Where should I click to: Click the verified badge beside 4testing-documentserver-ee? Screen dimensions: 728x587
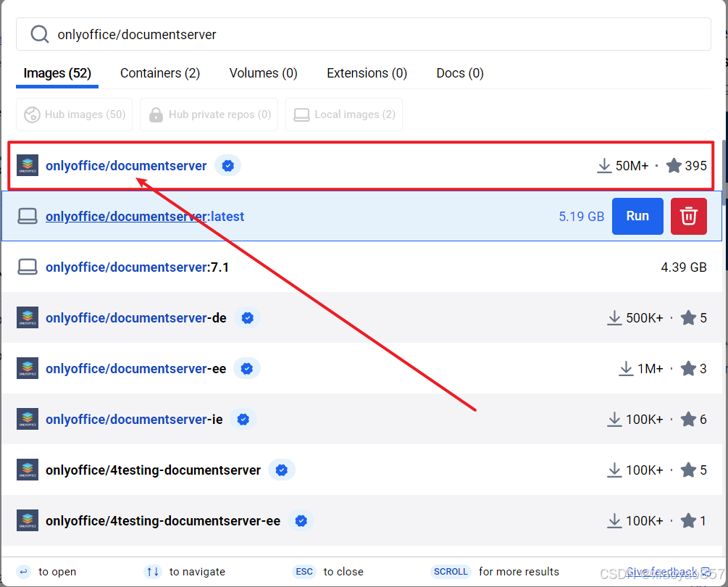point(301,520)
